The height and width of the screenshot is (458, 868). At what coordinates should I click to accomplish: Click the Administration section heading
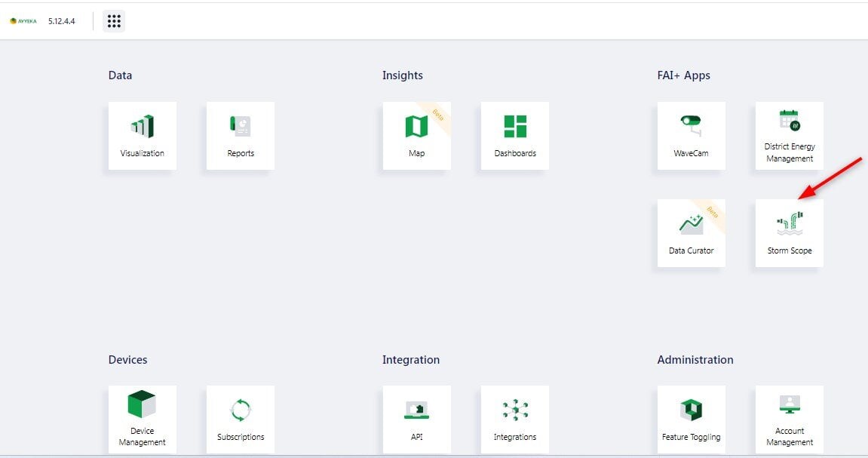(695, 360)
